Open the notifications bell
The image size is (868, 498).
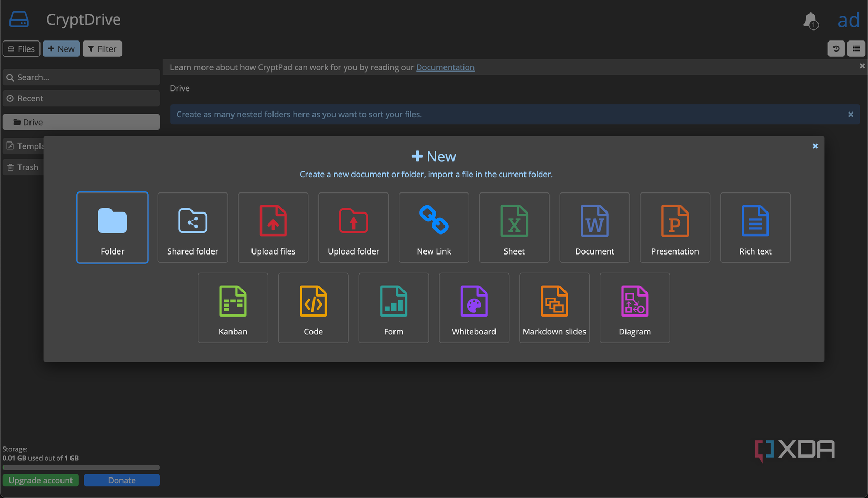810,20
